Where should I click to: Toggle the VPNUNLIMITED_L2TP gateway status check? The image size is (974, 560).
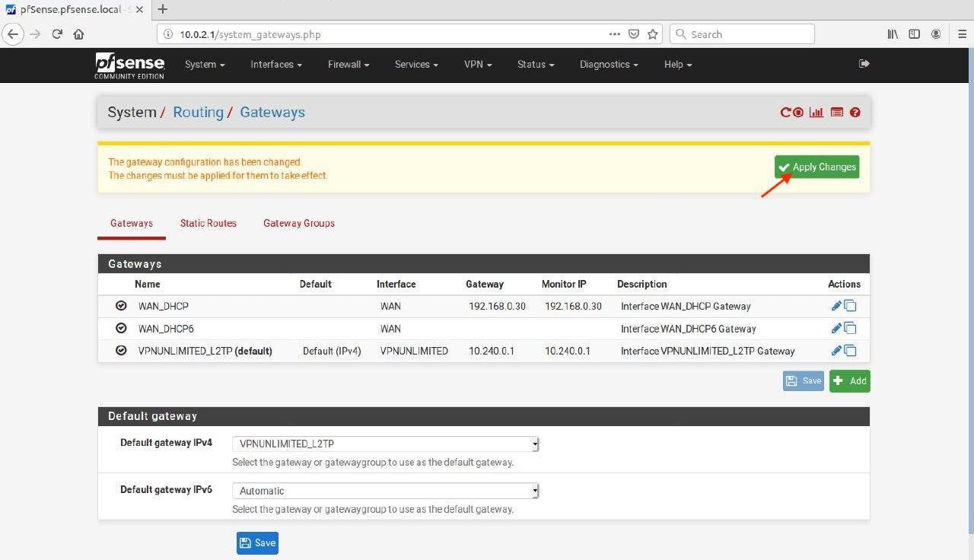pos(121,351)
